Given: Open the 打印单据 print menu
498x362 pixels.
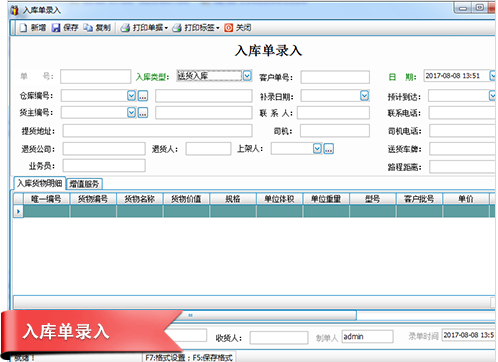Looking at the screenshot, I should 144,28.
